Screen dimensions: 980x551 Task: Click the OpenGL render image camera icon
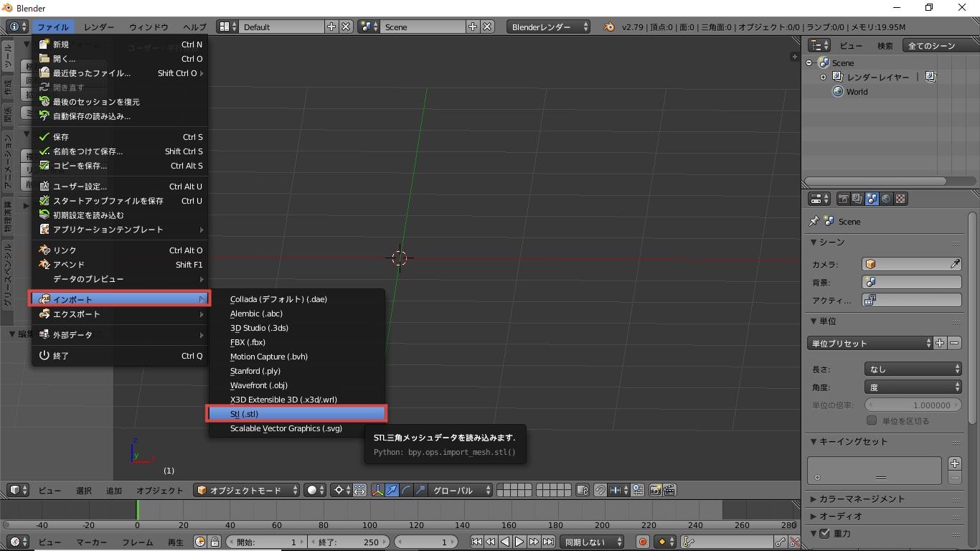(x=655, y=490)
